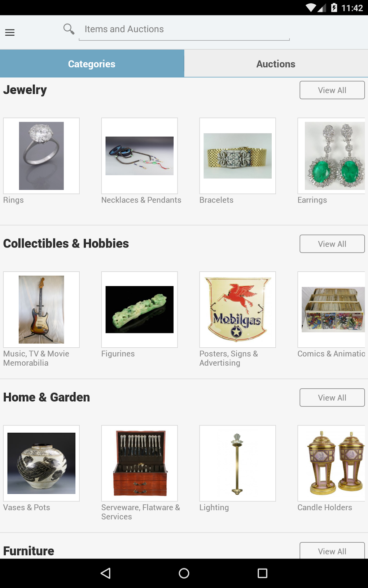Select the Categories tab

(x=92, y=64)
